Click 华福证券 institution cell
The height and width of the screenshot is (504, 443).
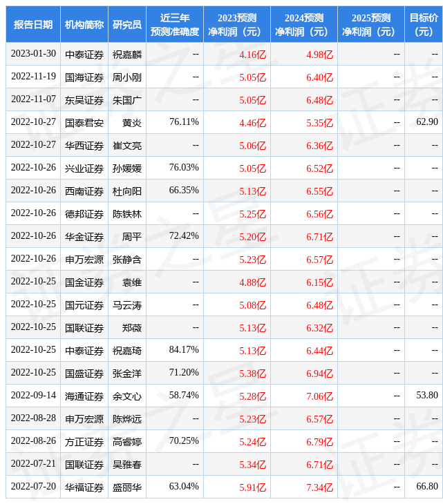coord(84,487)
